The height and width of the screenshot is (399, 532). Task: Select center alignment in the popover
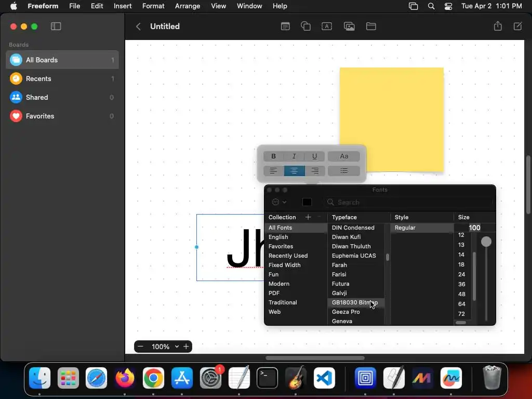(294, 170)
